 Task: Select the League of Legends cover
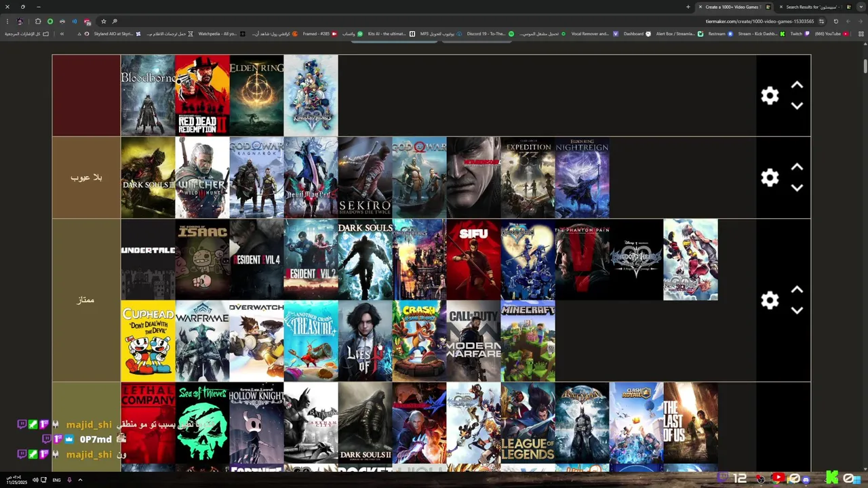528,423
